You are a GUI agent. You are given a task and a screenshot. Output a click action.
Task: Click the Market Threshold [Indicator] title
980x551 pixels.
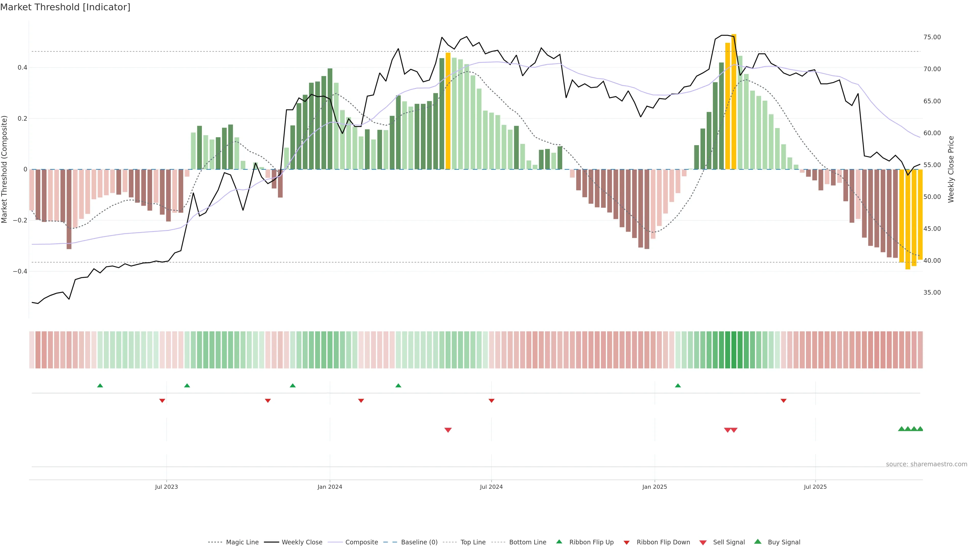point(65,7)
